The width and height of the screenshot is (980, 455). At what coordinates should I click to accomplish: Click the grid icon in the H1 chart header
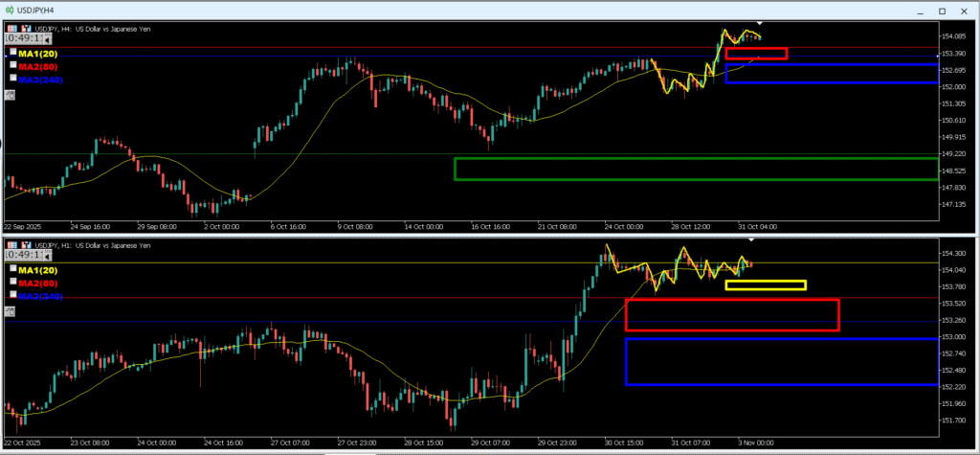tap(11, 244)
